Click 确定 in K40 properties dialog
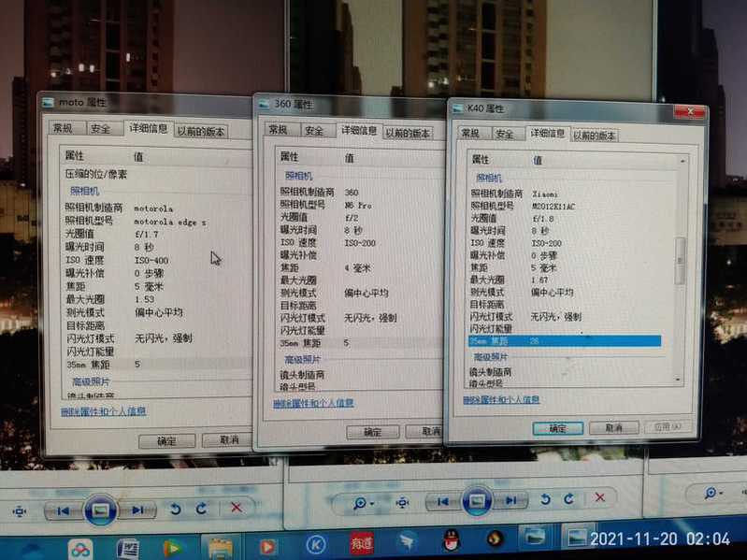The height and width of the screenshot is (560, 747). (557, 428)
